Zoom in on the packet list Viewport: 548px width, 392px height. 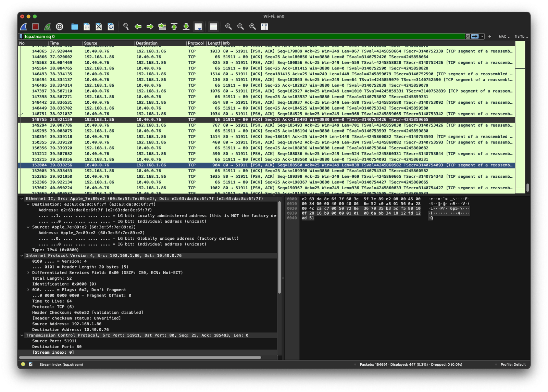pos(228,26)
